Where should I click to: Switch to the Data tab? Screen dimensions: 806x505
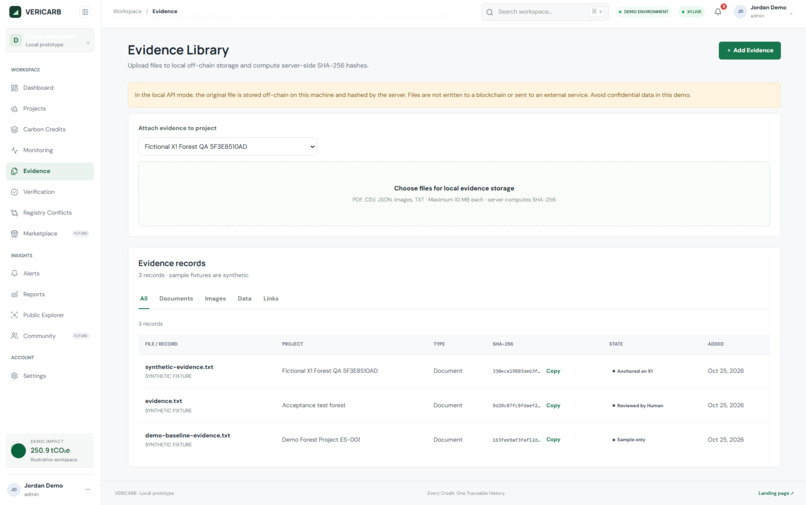point(245,299)
